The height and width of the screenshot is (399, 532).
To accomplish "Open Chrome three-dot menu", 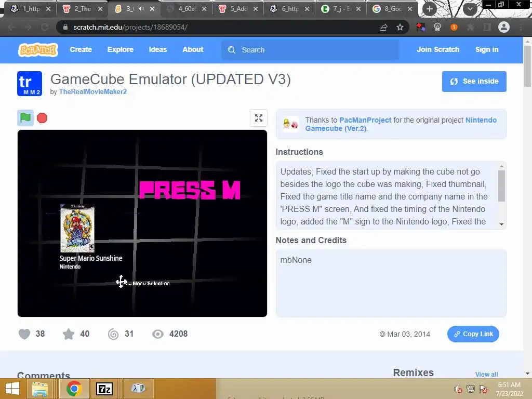I will (x=521, y=27).
